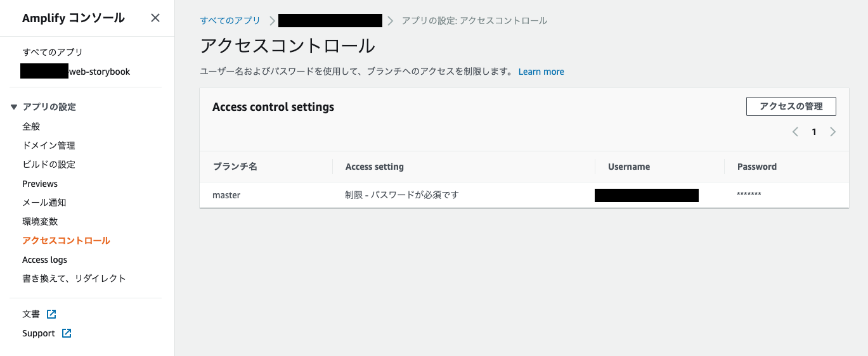The width and height of the screenshot is (868, 356).
Task: Open 環境変数 settings
Action: tap(40, 222)
